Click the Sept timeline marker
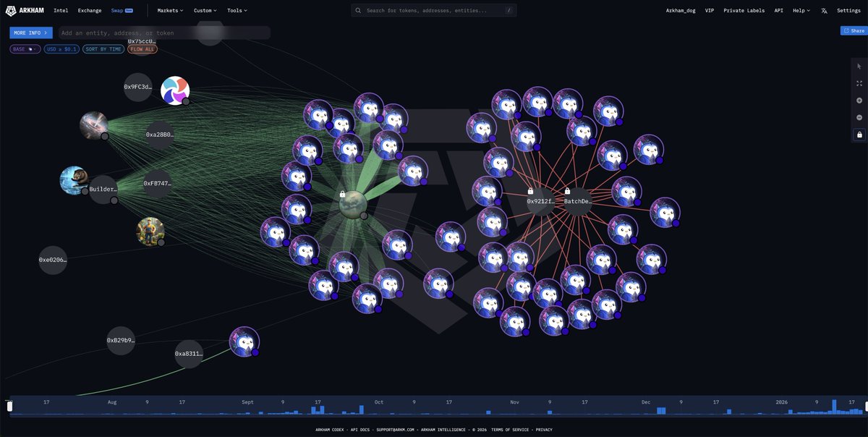This screenshot has width=868, height=437. (247, 402)
